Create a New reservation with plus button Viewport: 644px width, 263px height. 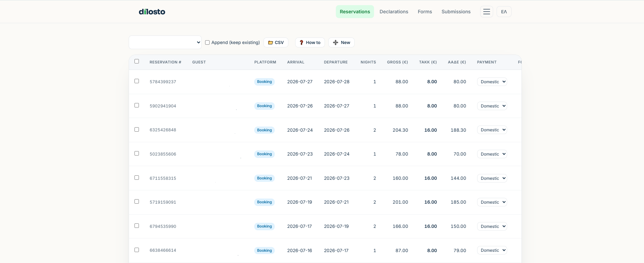click(341, 43)
